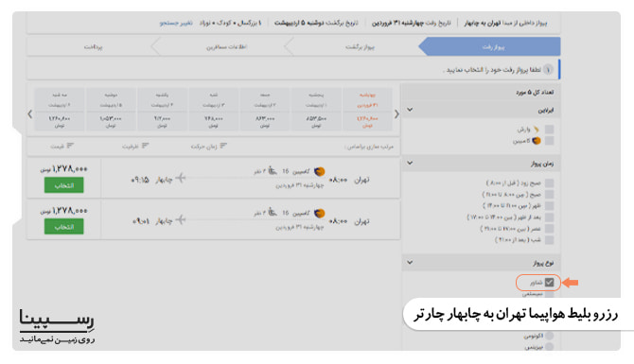
Task: Click the Caspian airline logo in the filter list
Action: tap(537, 141)
